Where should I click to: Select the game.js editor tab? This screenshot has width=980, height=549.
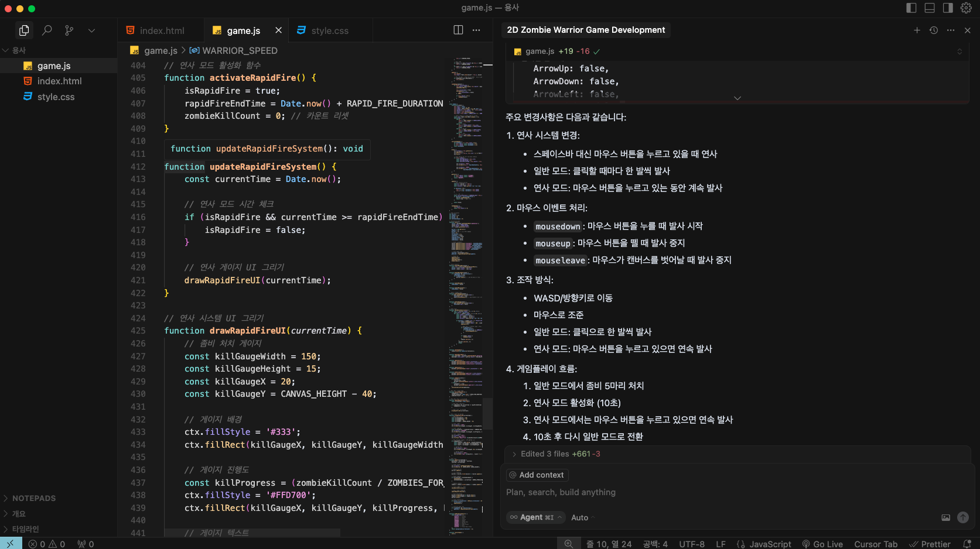(244, 30)
